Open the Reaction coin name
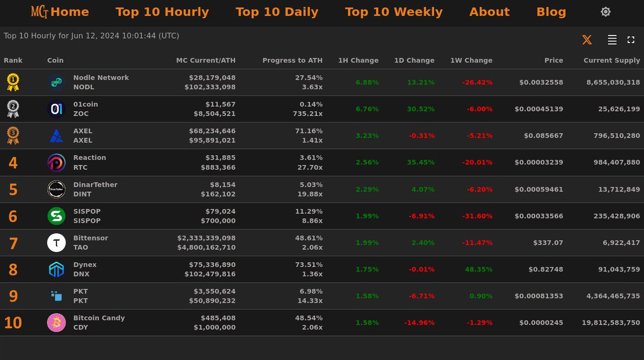Viewport: 644px width, 360px height. click(x=90, y=158)
